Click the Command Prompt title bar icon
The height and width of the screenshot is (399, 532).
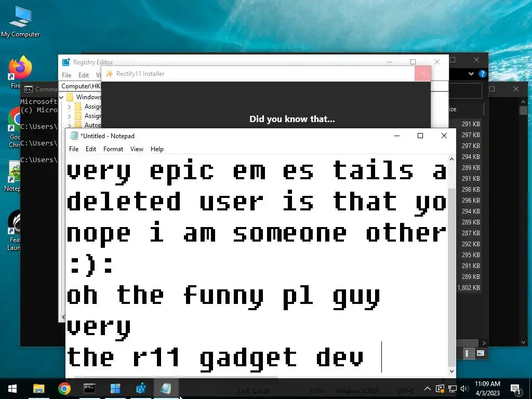click(x=29, y=89)
